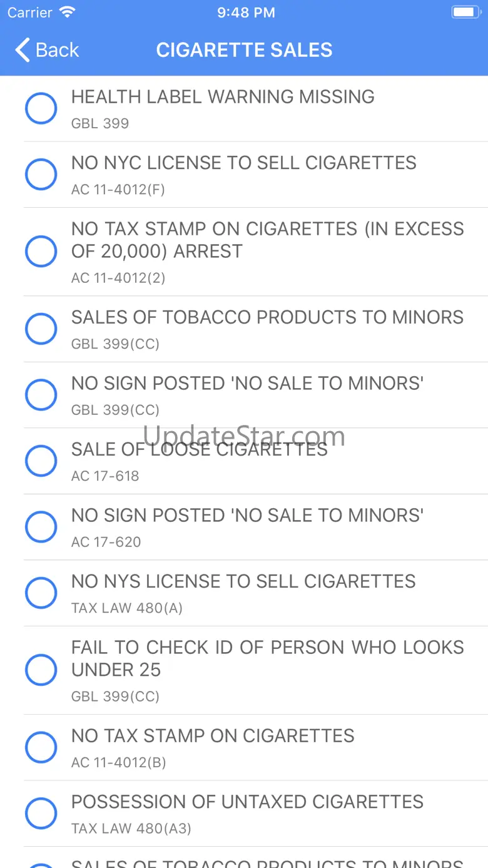The image size is (488, 868).
Task: Open No Sign Posted item AC 17-620
Action: tap(256, 528)
